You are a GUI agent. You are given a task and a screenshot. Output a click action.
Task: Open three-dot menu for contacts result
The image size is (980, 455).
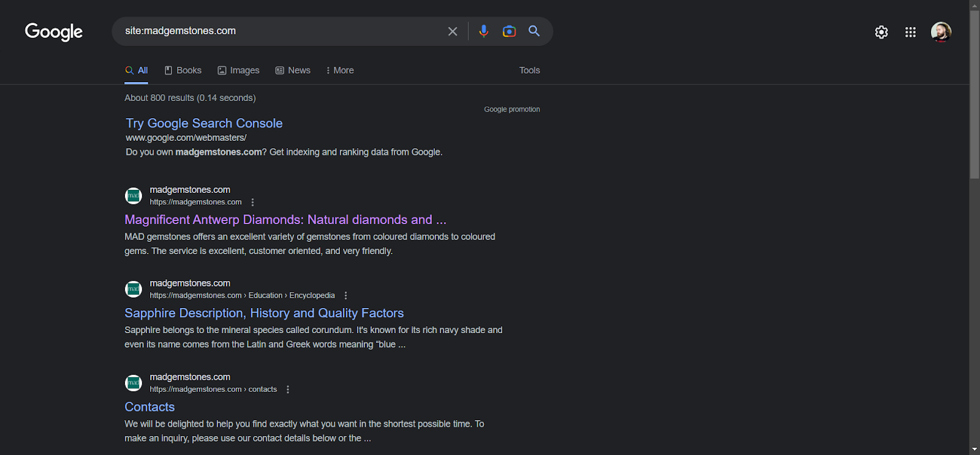[287, 389]
